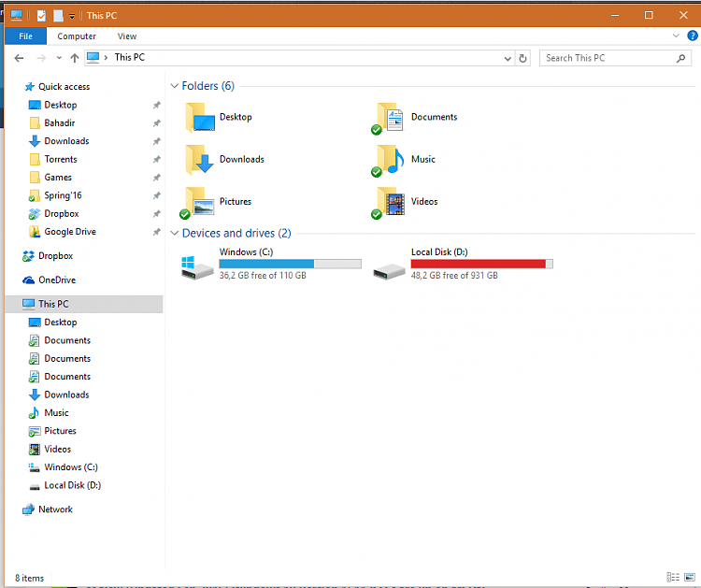Open Quick access in the navigation pane
Image resolution: width=701 pixels, height=588 pixels.
(57, 87)
